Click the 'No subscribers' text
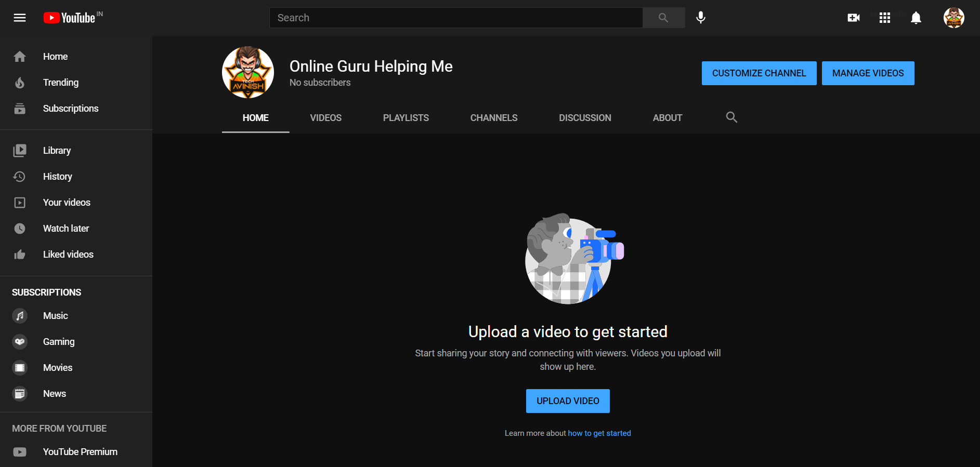980x467 pixels. click(x=320, y=83)
